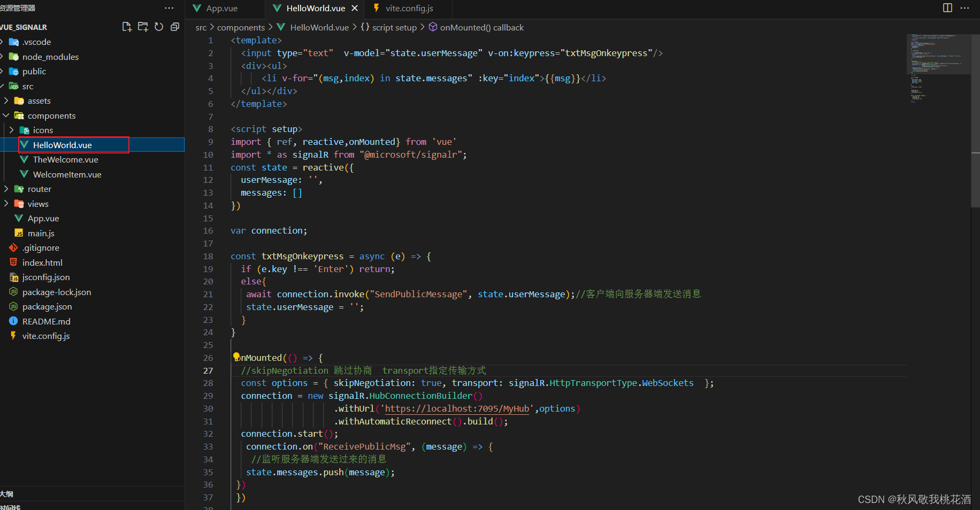Click the src breadcrumb
This screenshot has width=980, height=510.
click(201, 27)
